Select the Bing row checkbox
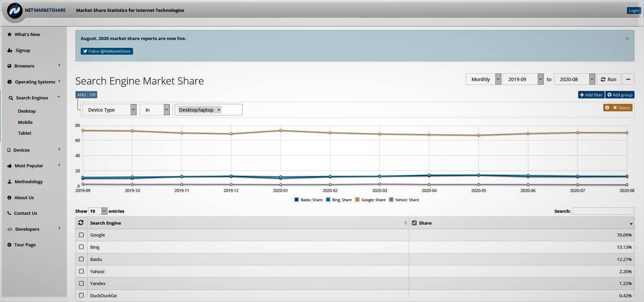The width and height of the screenshot is (644, 302). (81, 247)
